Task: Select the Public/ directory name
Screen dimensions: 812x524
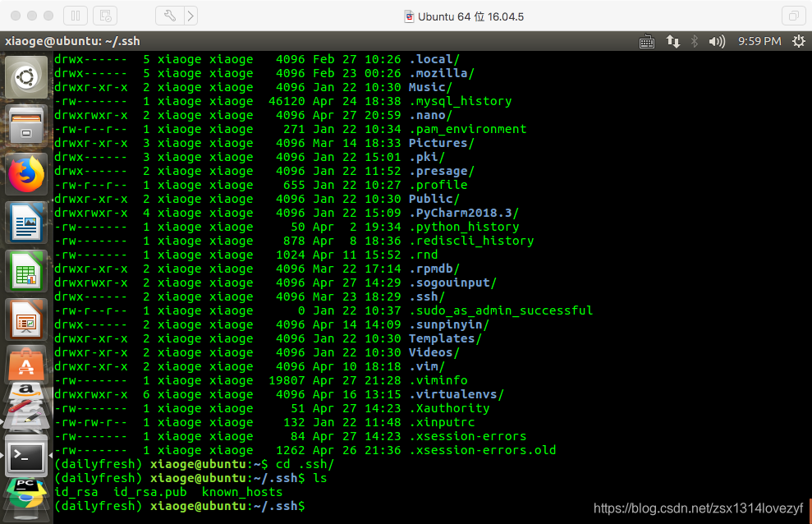Action: tap(434, 199)
